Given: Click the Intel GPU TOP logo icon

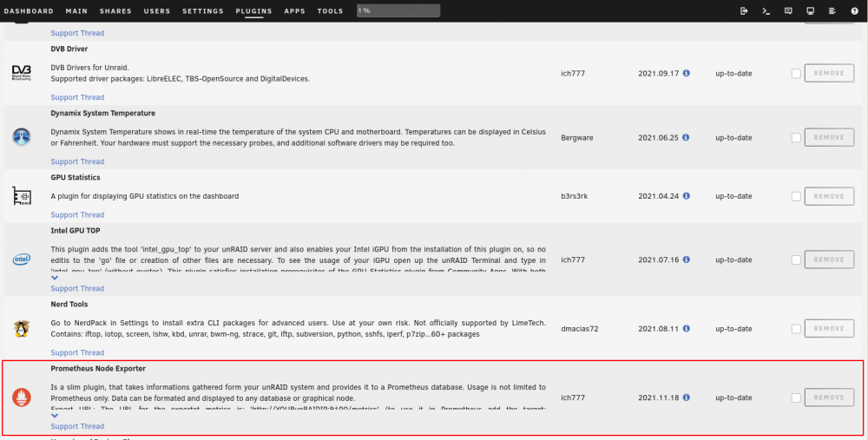Looking at the screenshot, I should tap(22, 259).
